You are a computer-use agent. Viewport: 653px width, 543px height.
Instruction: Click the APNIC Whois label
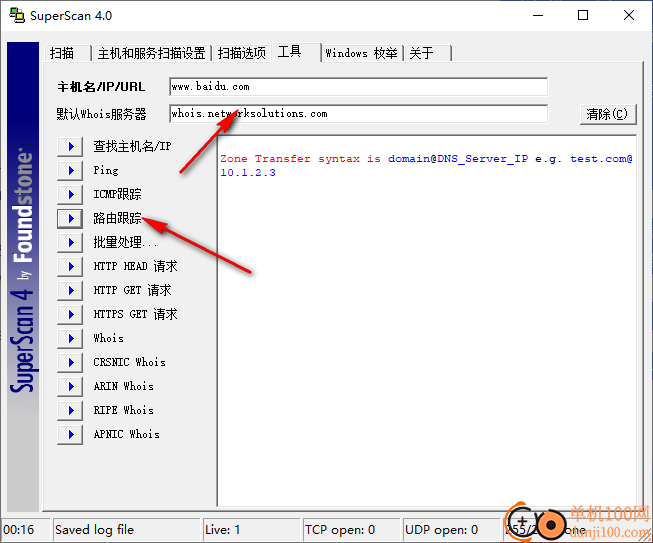click(x=127, y=434)
